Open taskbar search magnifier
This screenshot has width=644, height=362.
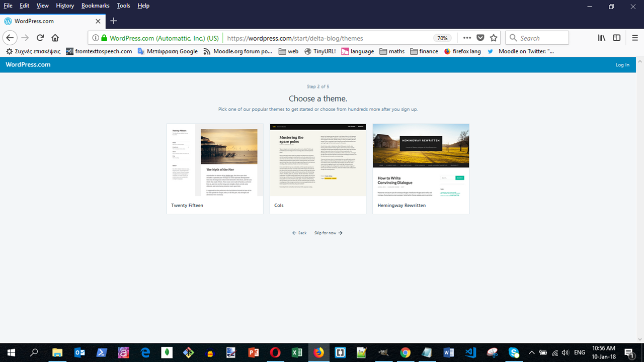[34, 352]
